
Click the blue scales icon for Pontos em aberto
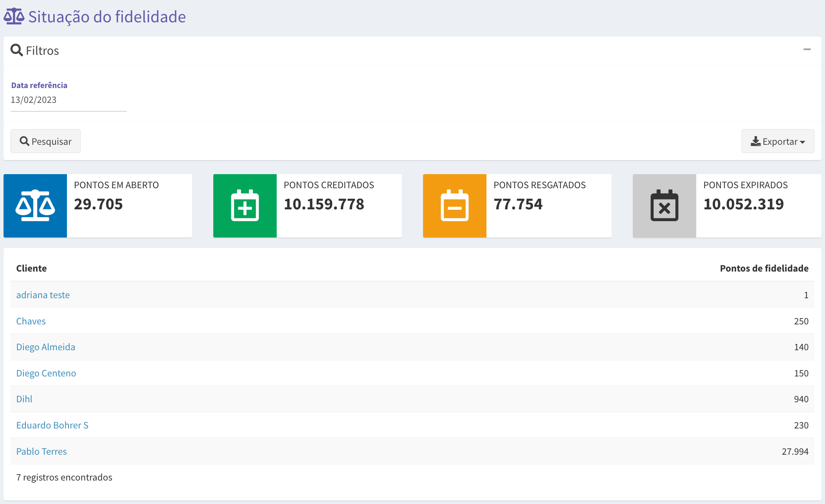point(35,206)
